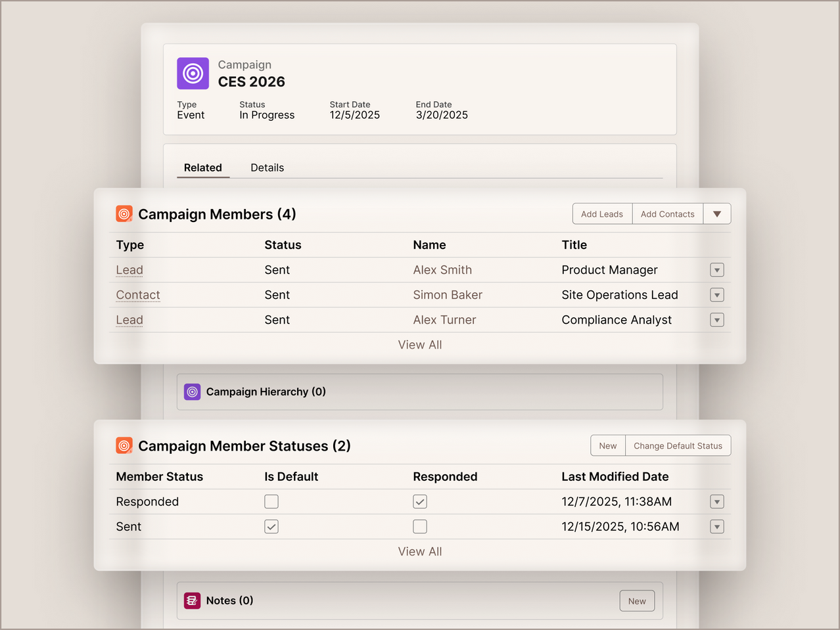Click the CES 2026 campaign title
This screenshot has height=630, width=840.
point(252,81)
